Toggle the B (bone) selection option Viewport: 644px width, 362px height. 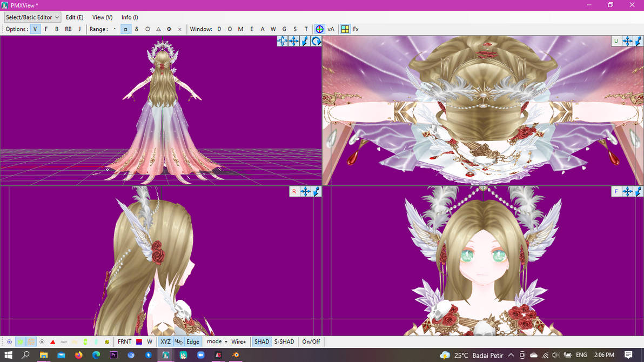57,29
